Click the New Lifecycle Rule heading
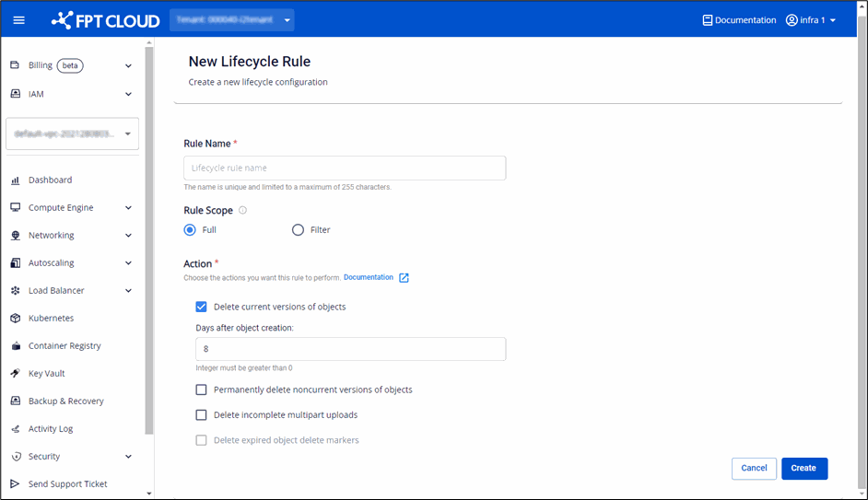 (x=250, y=62)
